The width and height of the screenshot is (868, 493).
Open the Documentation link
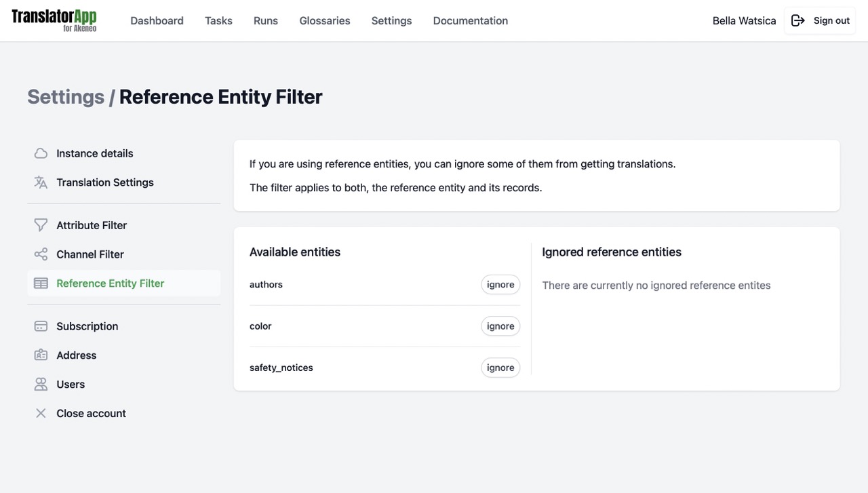coord(470,21)
